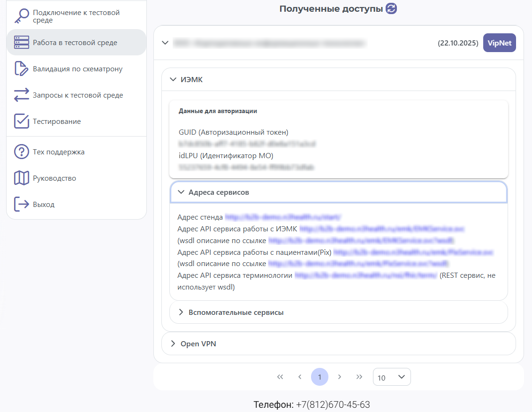
Task: Click the blurred idLPU identifier value
Action: [x=246, y=167]
